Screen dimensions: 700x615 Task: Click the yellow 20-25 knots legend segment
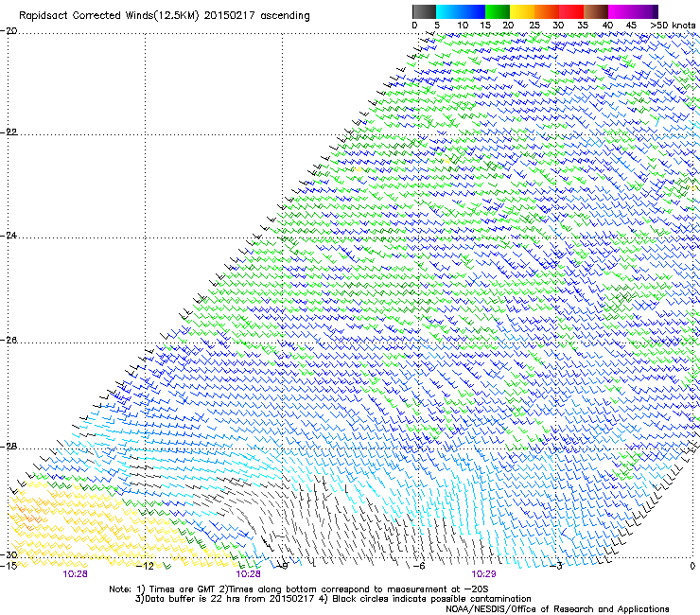point(522,11)
